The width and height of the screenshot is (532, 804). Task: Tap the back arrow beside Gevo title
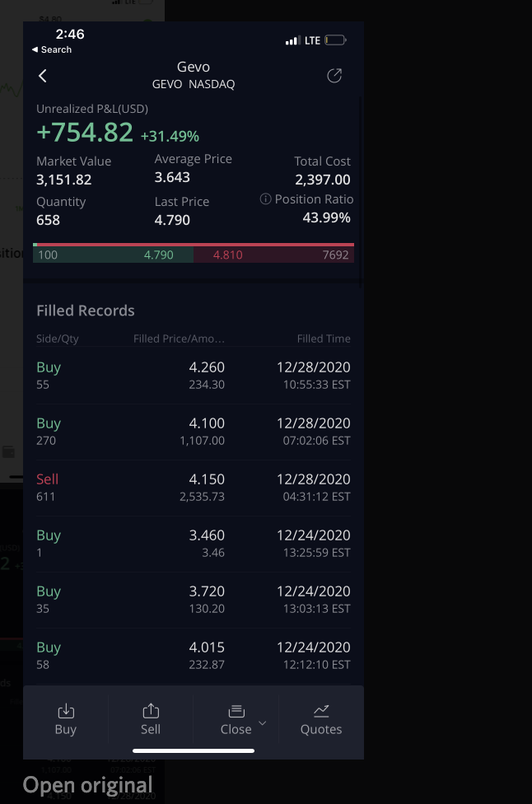click(43, 76)
